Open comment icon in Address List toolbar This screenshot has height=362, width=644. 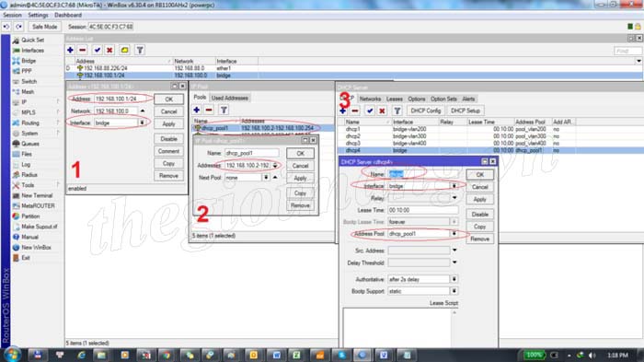pyautogui.click(x=124, y=50)
